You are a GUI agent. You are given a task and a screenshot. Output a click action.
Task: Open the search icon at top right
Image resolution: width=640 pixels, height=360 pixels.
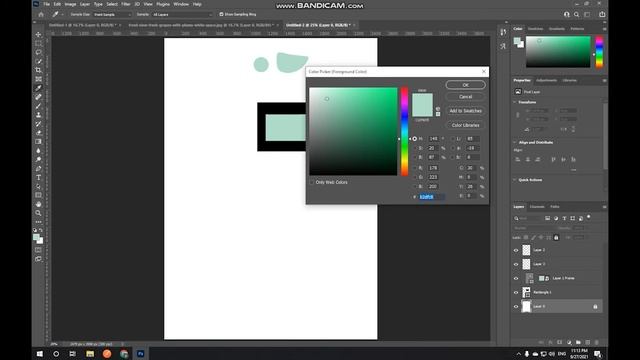pyautogui.click(x=576, y=14)
